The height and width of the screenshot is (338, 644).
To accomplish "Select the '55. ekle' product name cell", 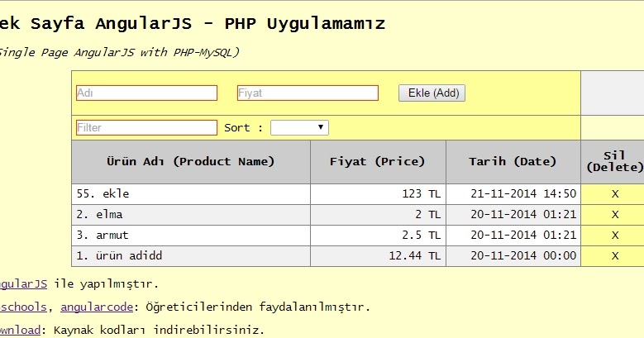I will 191,194.
